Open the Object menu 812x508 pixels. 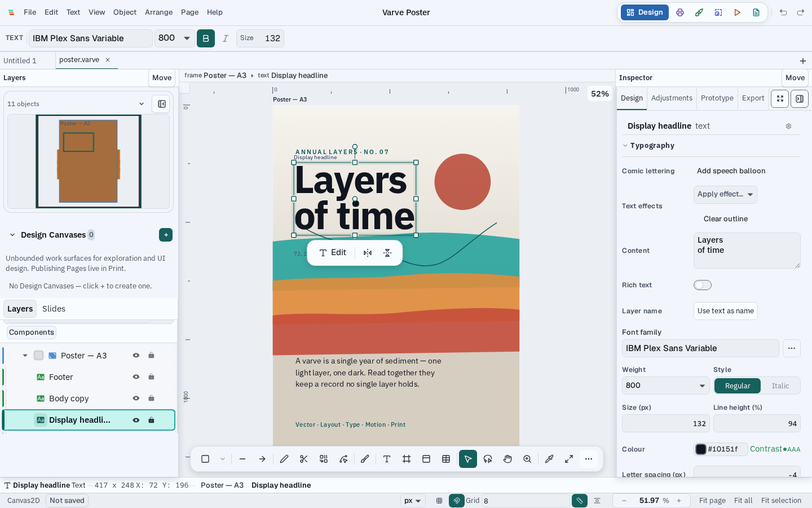pos(125,12)
